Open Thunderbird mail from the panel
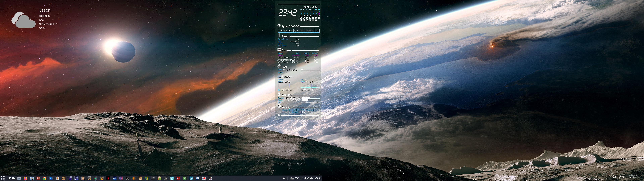 pos(32,178)
